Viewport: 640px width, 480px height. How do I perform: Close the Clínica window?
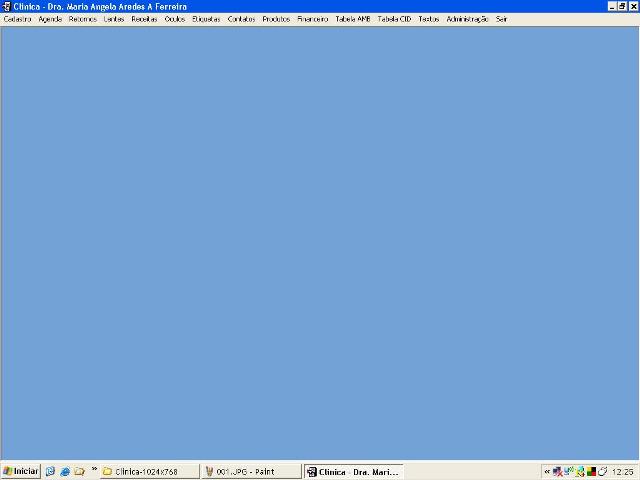633,7
